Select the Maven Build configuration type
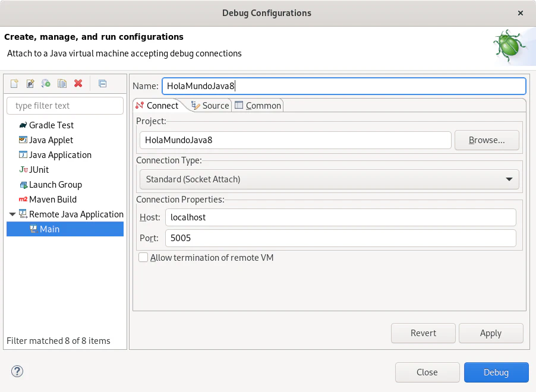The width and height of the screenshot is (536, 392). coord(52,200)
